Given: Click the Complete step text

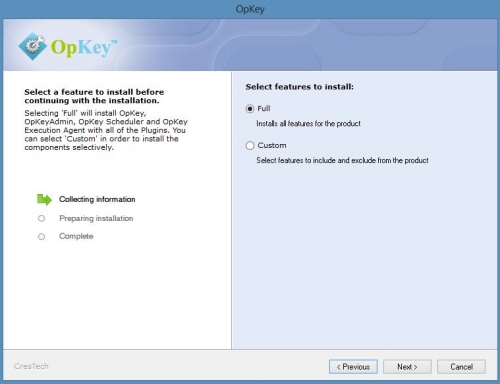Looking at the screenshot, I should click(76, 236).
